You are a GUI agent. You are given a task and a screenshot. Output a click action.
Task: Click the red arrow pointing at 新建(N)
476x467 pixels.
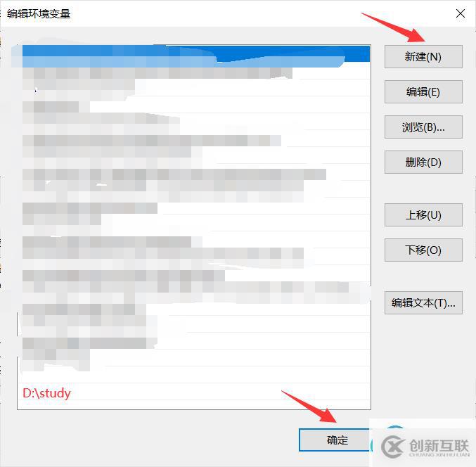394,27
